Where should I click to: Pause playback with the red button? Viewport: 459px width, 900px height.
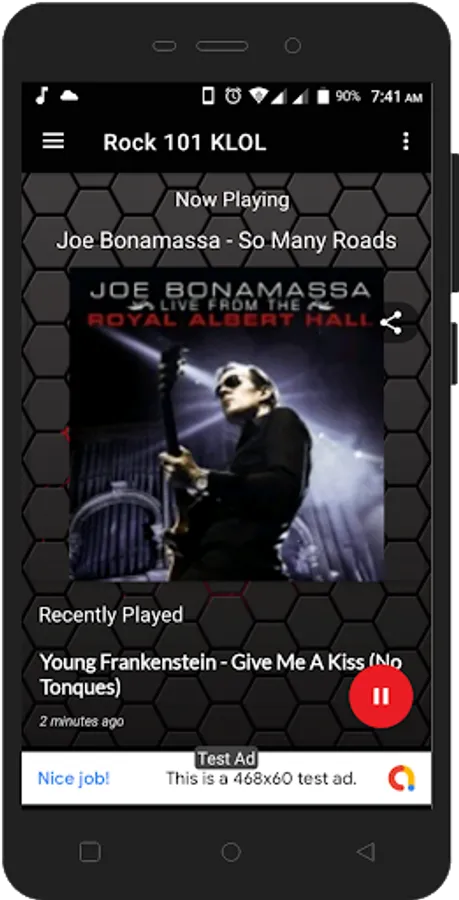tap(380, 696)
